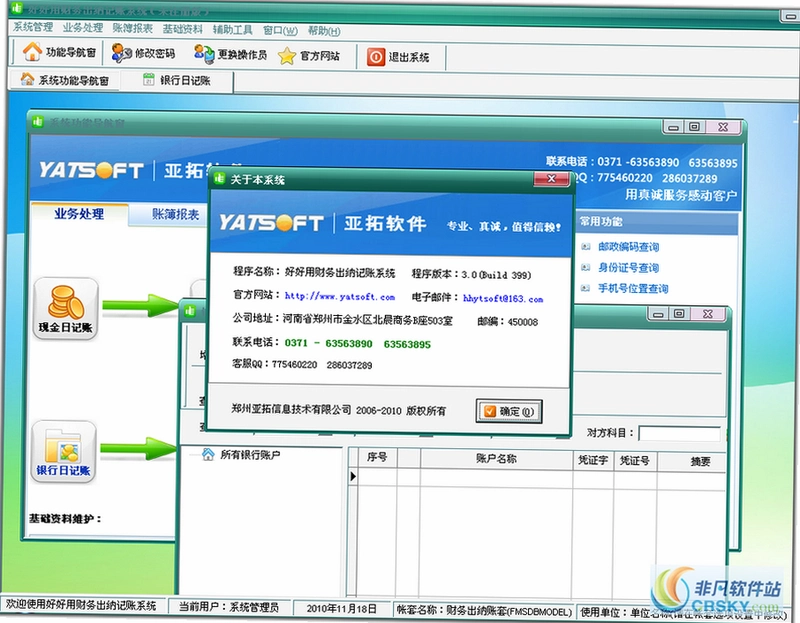Click the 所有银行账户 house tree icon
Image resolution: width=800 pixels, height=623 pixels.
coord(208,454)
